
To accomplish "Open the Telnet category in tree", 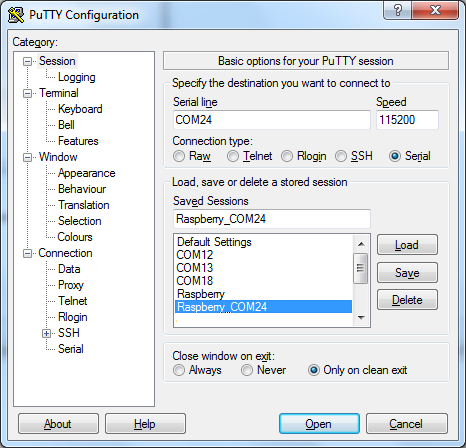I will click(x=72, y=301).
